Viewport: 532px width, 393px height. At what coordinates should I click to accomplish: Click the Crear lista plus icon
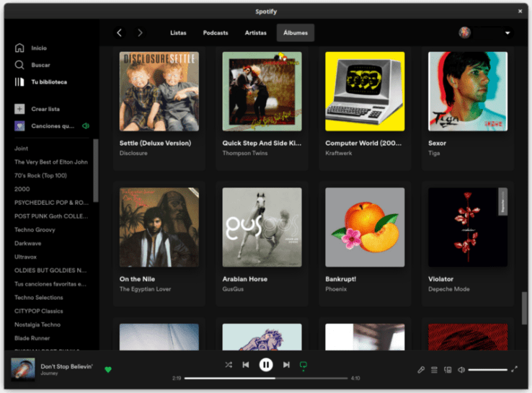click(19, 109)
